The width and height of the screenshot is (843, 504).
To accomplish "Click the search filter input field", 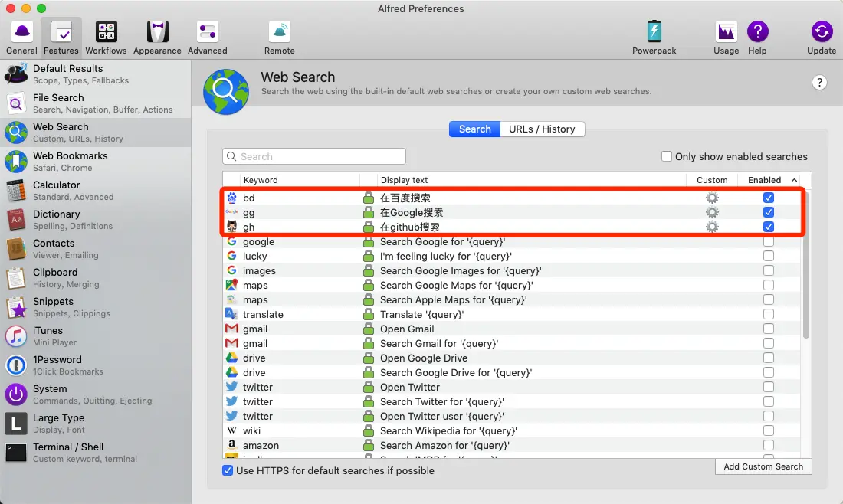I will pos(314,156).
